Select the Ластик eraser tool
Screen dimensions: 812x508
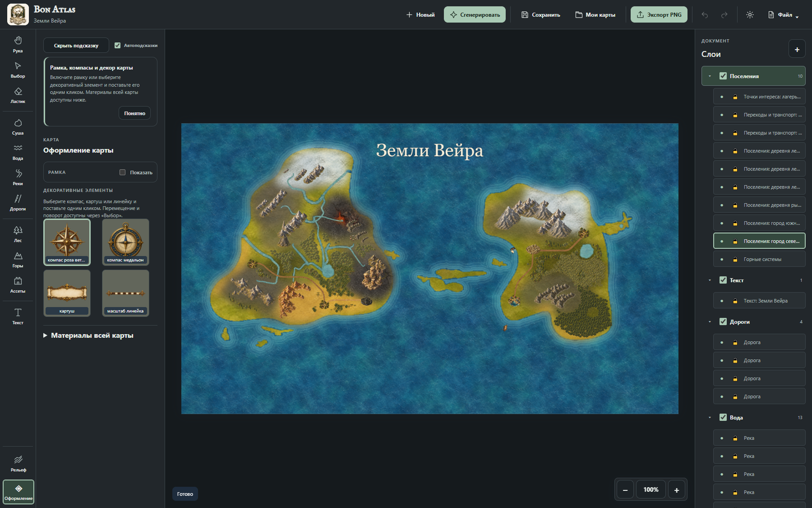(18, 95)
